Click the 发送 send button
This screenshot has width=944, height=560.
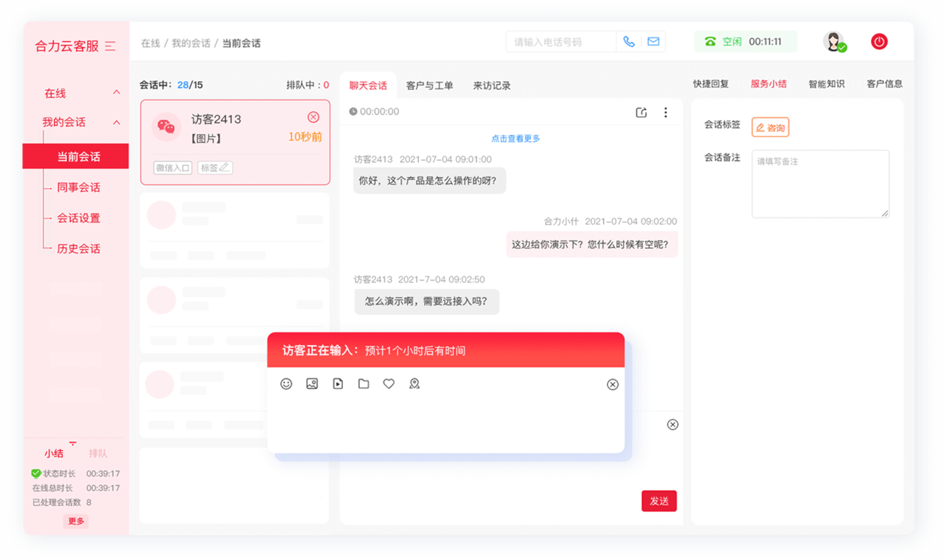pos(659,501)
